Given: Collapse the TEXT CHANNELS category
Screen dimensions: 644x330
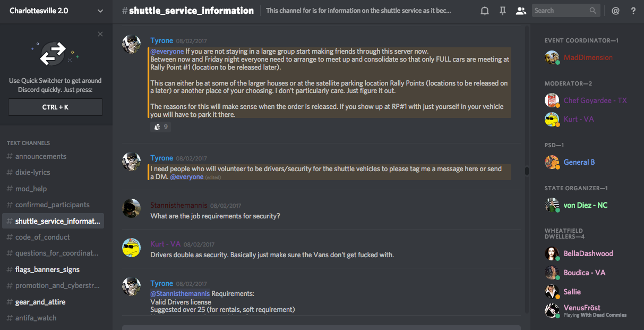Looking at the screenshot, I should [28, 143].
